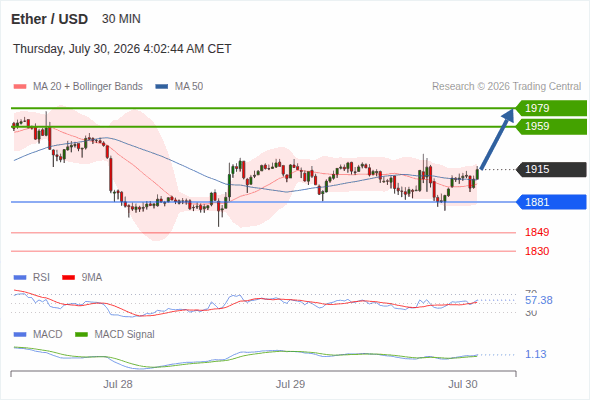
Task: Click the blue upward forecast arrow
Action: tap(497, 139)
